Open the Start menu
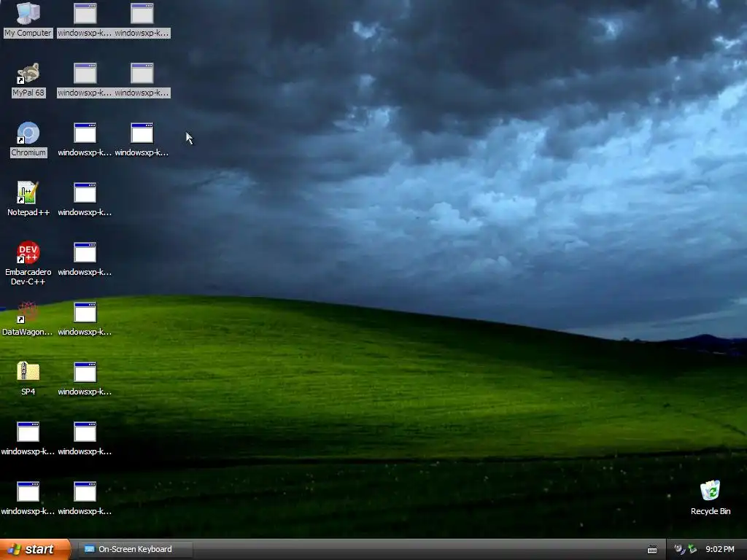 click(x=34, y=549)
